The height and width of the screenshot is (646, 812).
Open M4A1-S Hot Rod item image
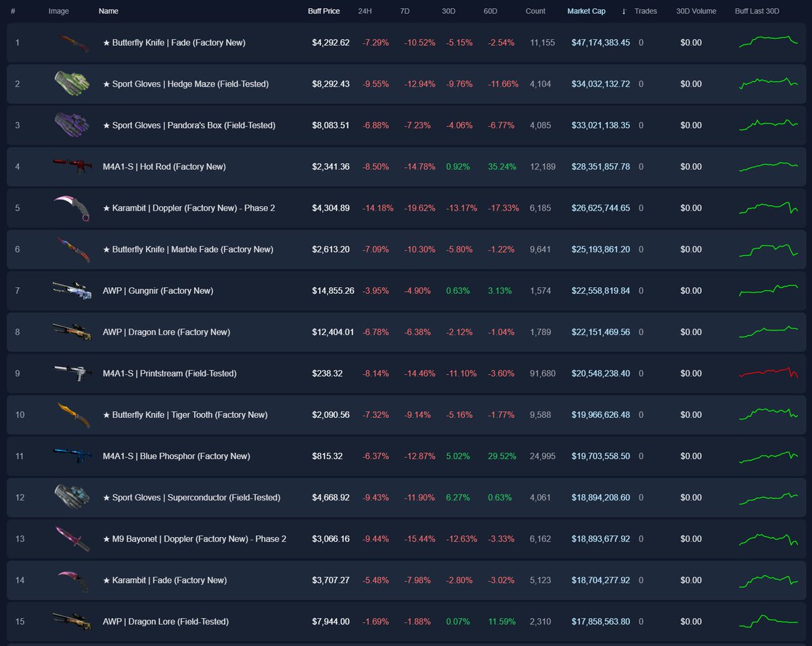(x=72, y=167)
